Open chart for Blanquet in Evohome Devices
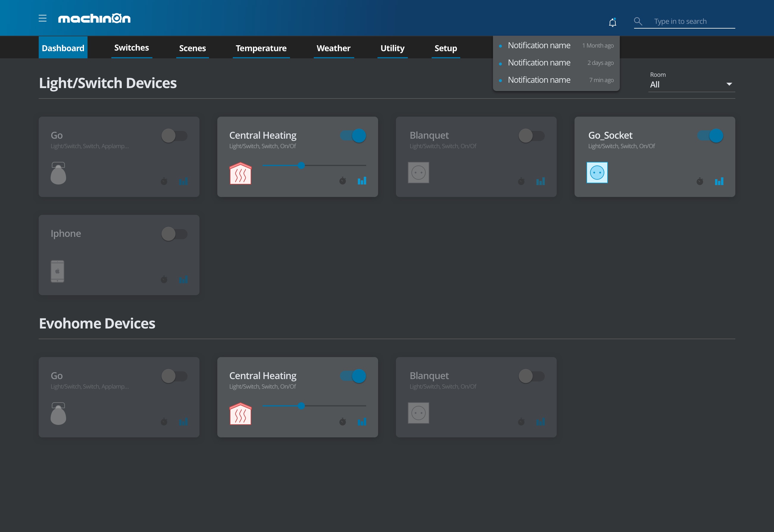The height and width of the screenshot is (532, 774). click(x=541, y=422)
